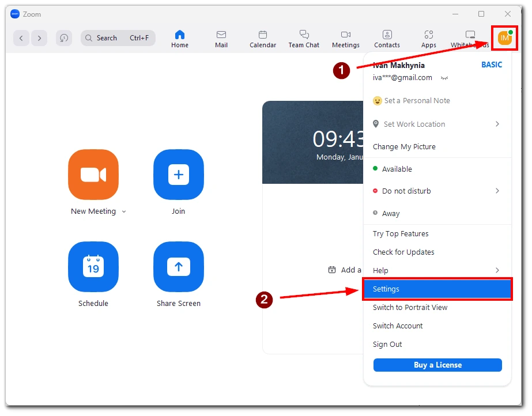The width and height of the screenshot is (532, 416).
Task: Click the Set a Personal Note emoji icon
Action: (378, 101)
